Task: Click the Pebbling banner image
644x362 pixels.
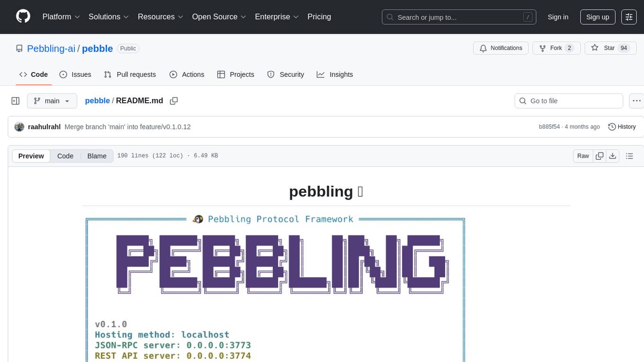Action: tap(275, 289)
